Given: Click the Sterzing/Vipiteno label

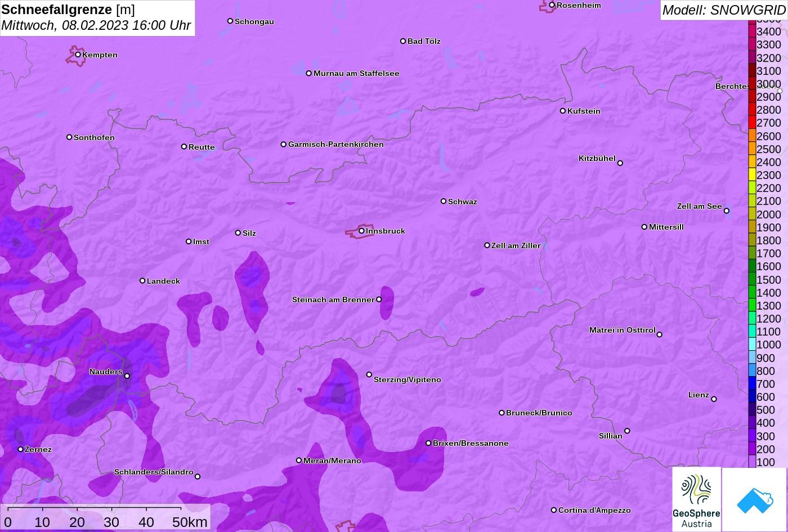Looking at the screenshot, I should pyautogui.click(x=408, y=379).
